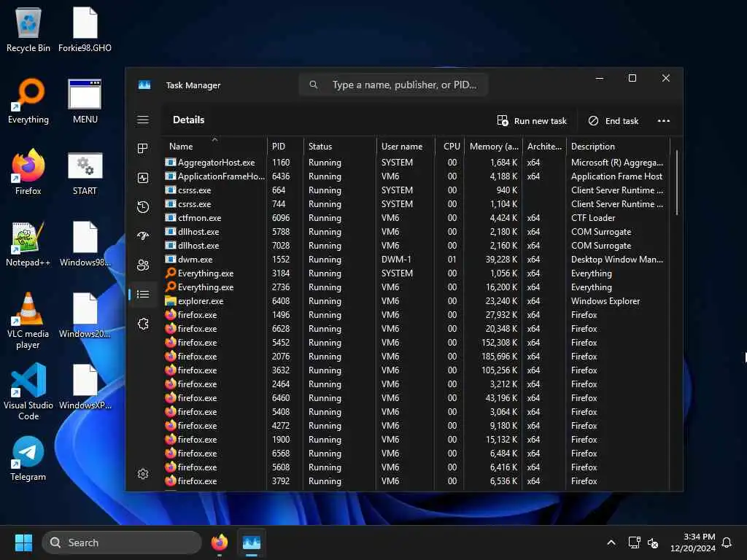
Task: Select firefox.exe with PID 3632
Action: pos(417,370)
